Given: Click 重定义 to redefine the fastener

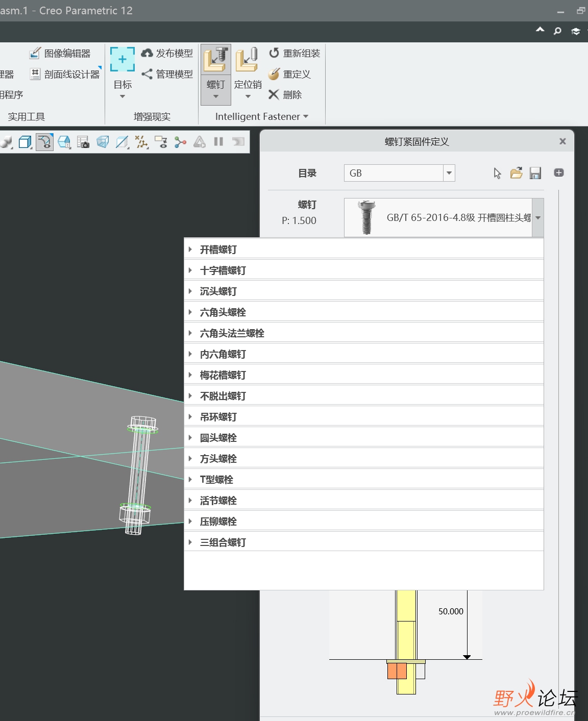Looking at the screenshot, I should click(x=289, y=74).
